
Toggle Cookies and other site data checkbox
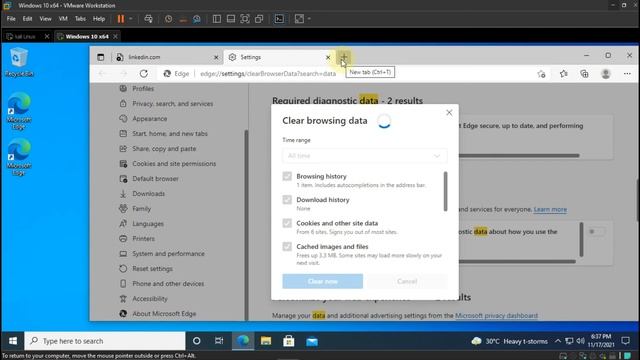(287, 223)
